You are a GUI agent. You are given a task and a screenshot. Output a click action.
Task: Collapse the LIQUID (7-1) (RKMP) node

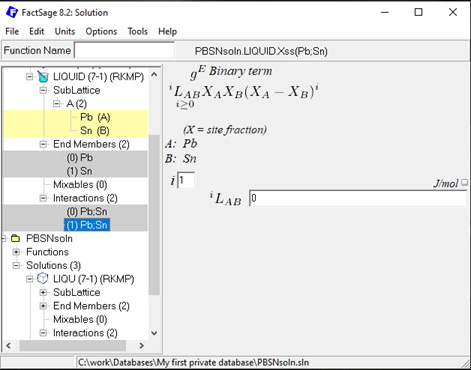tap(30, 77)
